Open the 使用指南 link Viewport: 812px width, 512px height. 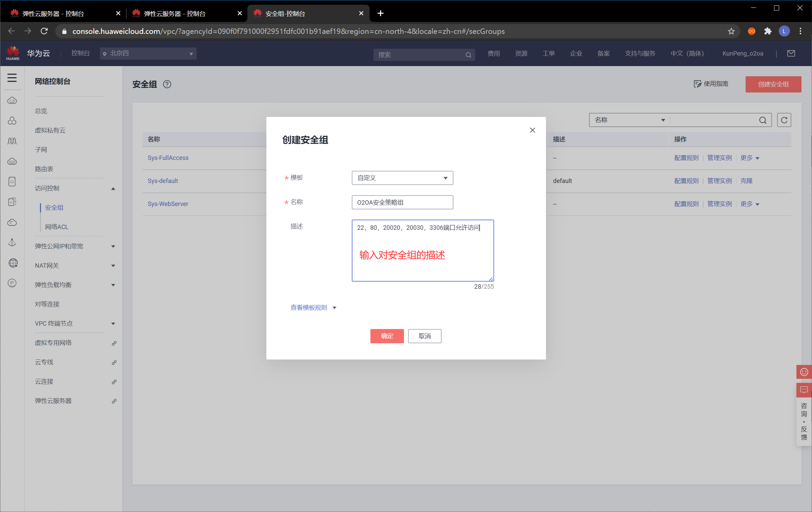pos(711,84)
